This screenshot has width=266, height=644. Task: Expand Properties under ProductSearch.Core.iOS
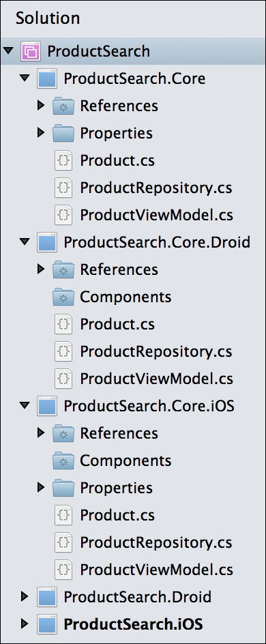coord(41,488)
